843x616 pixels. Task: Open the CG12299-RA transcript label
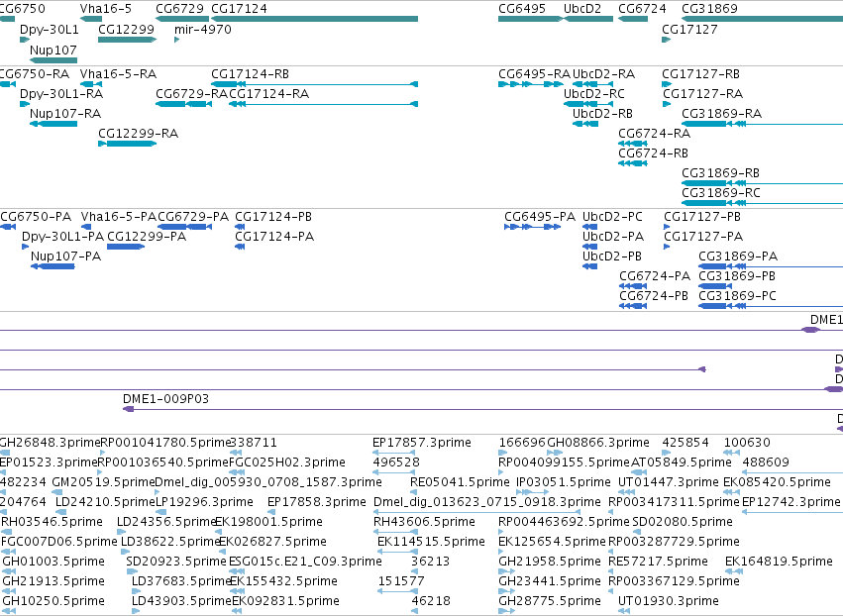[138, 134]
